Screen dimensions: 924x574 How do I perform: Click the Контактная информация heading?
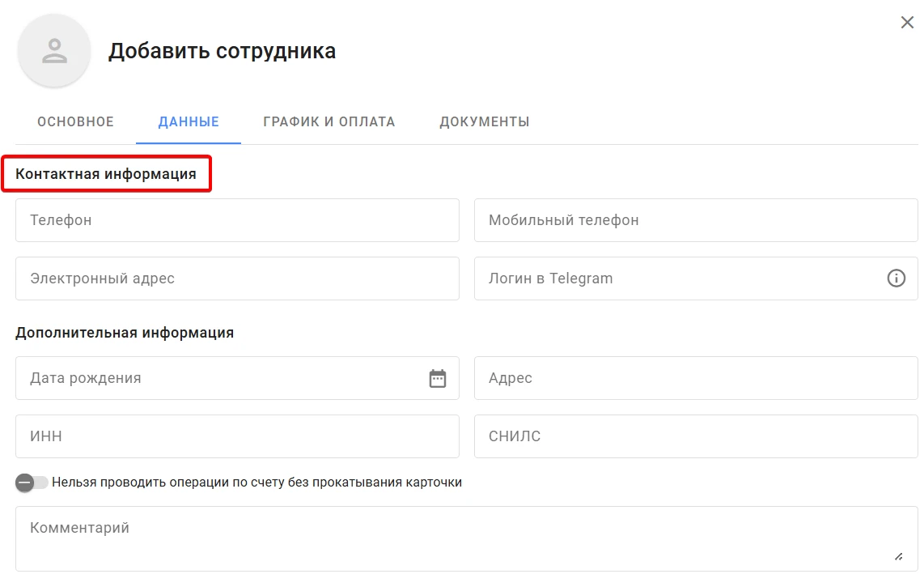pos(105,174)
